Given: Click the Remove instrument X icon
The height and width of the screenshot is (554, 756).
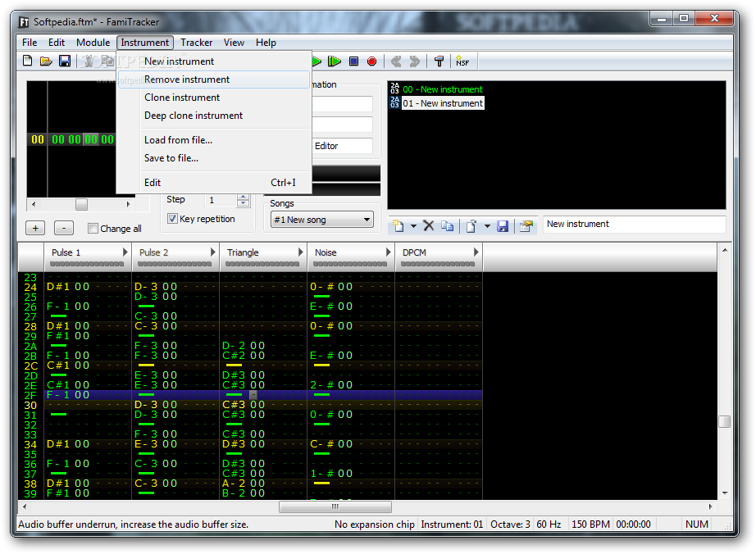Looking at the screenshot, I should point(429,225).
